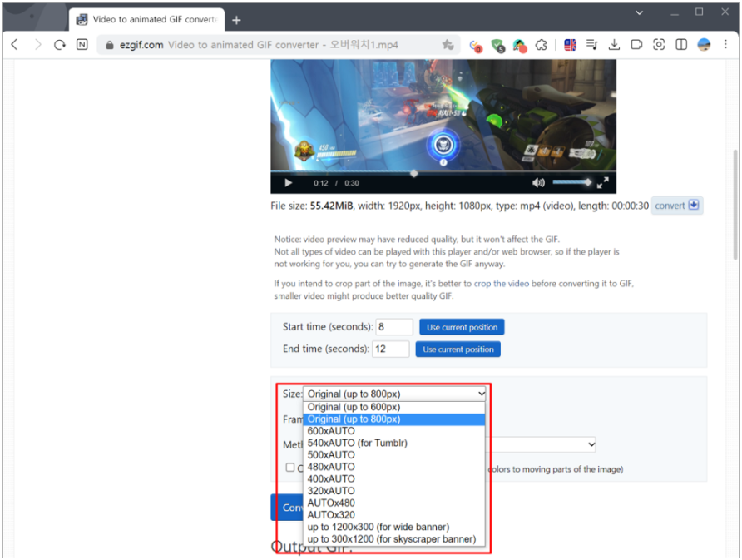Toggle the optimize checkbox below Method
742x560 pixels.
click(290, 468)
